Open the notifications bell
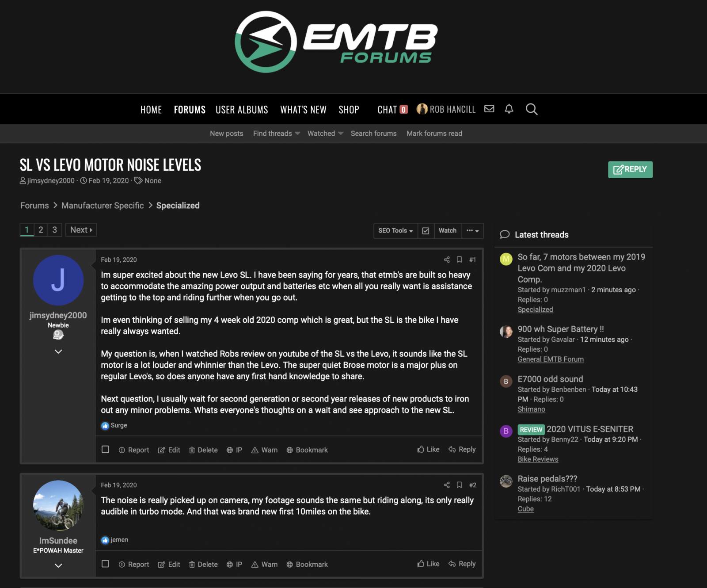Viewport: 707px width, 588px height. (x=509, y=109)
